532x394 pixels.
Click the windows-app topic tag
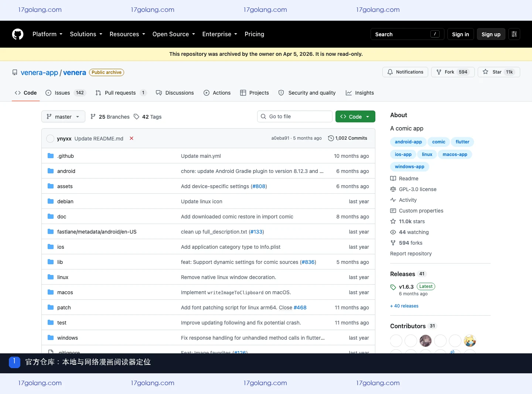[x=409, y=167]
